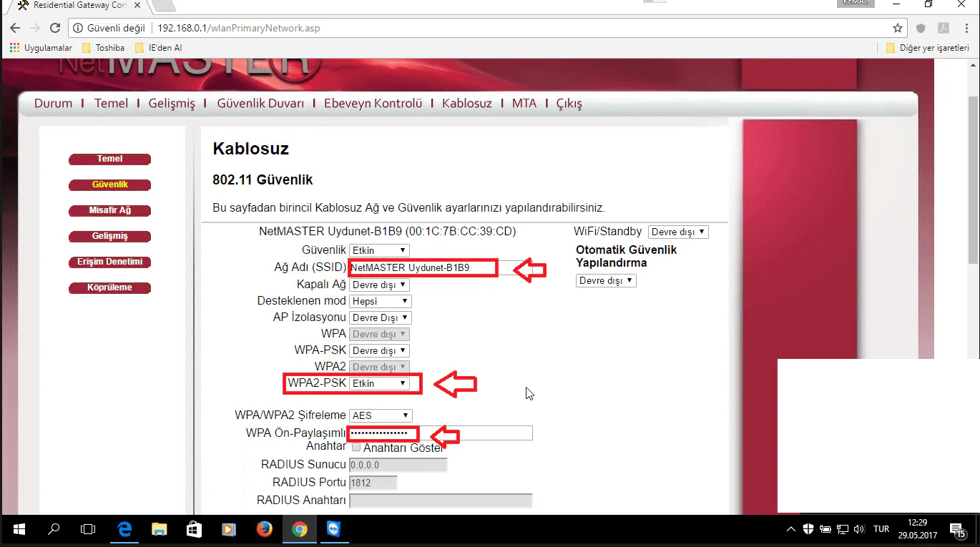
Task: Open the Windows Start menu
Action: 19,530
